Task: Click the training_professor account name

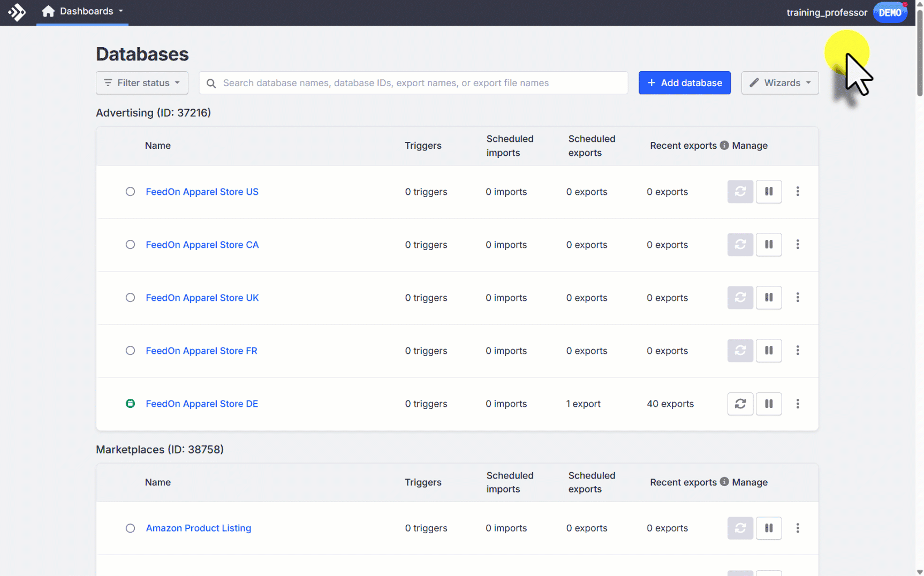Action: pos(827,12)
